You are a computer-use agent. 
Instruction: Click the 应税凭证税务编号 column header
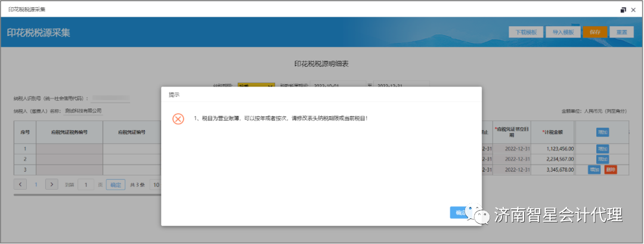(69, 132)
